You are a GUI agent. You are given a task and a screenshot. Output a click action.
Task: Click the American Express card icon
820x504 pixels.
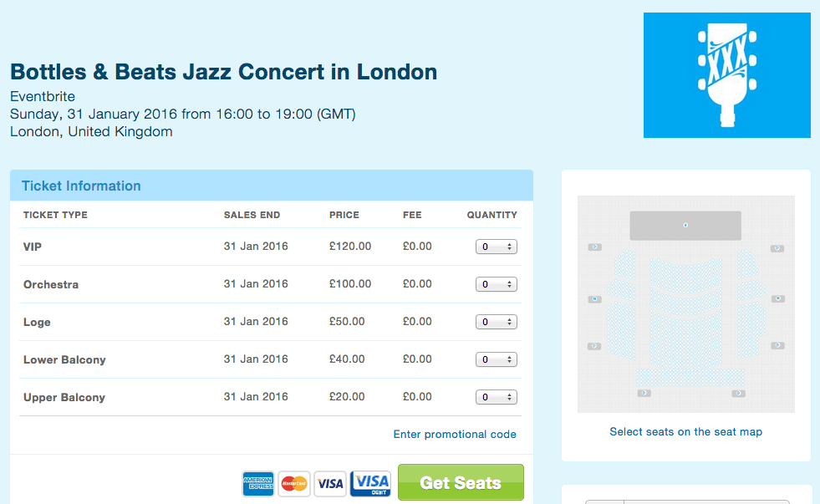point(257,484)
